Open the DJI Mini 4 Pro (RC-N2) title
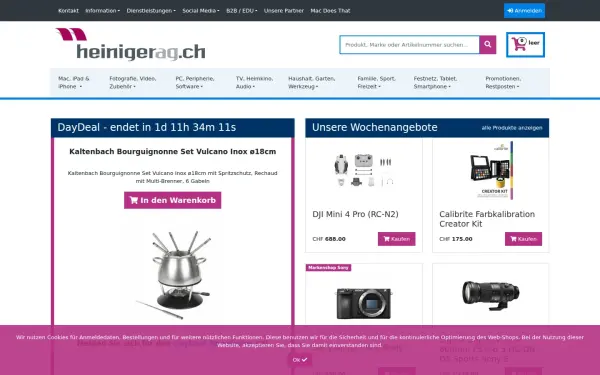Image resolution: width=600 pixels, height=375 pixels. [x=355, y=214]
